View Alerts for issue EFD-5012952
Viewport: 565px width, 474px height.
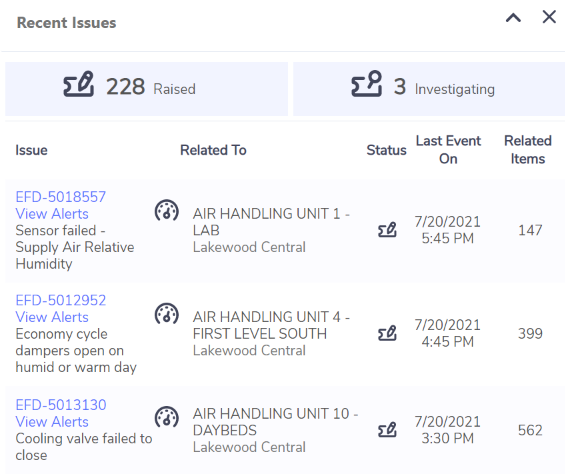(52, 317)
